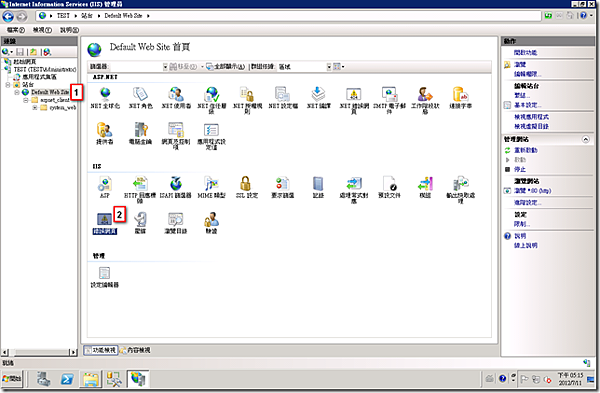Viewport: 600px width, 393px height.
Task: Open the Create connection globe dropdown
Action: tap(7, 52)
